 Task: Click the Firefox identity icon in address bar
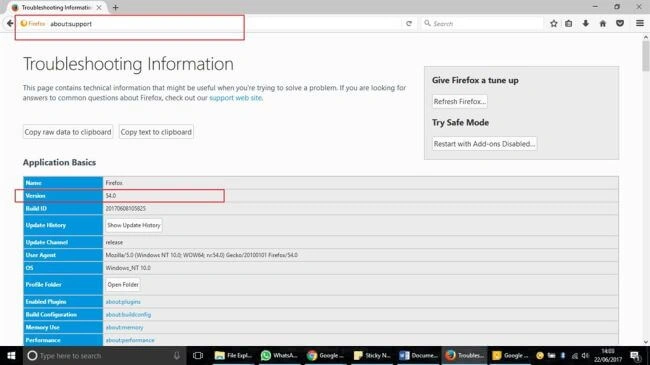point(33,24)
